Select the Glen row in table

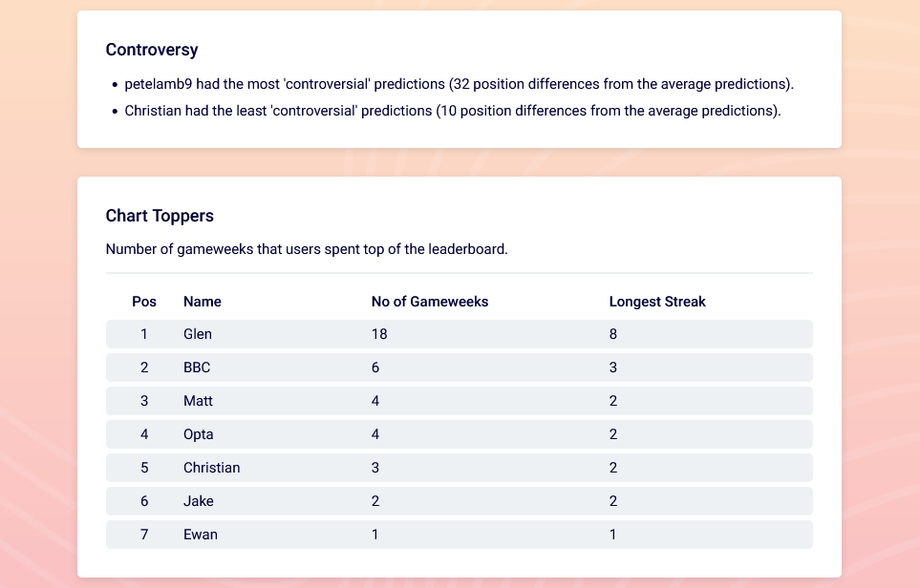[460, 334]
